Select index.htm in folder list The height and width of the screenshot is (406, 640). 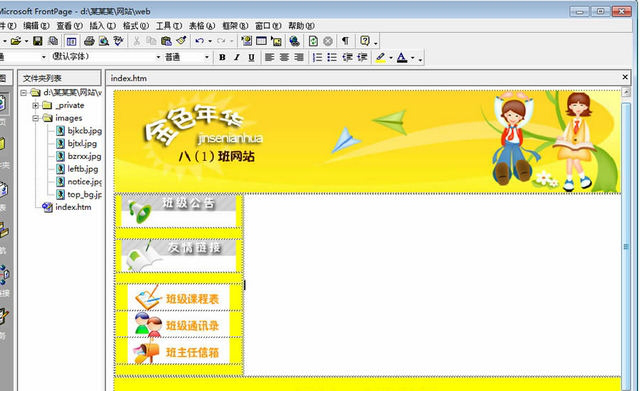pyautogui.click(x=73, y=207)
